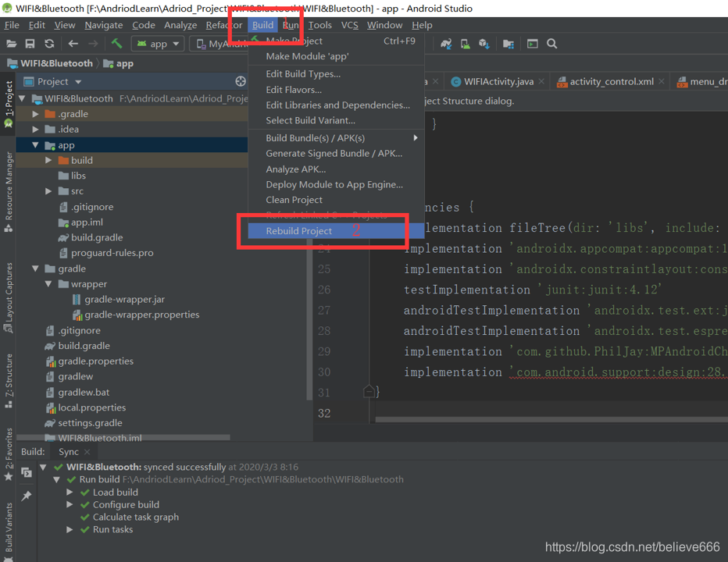728x562 pixels.
Task: Toggle view icon at Build panel left
Action: [27, 472]
